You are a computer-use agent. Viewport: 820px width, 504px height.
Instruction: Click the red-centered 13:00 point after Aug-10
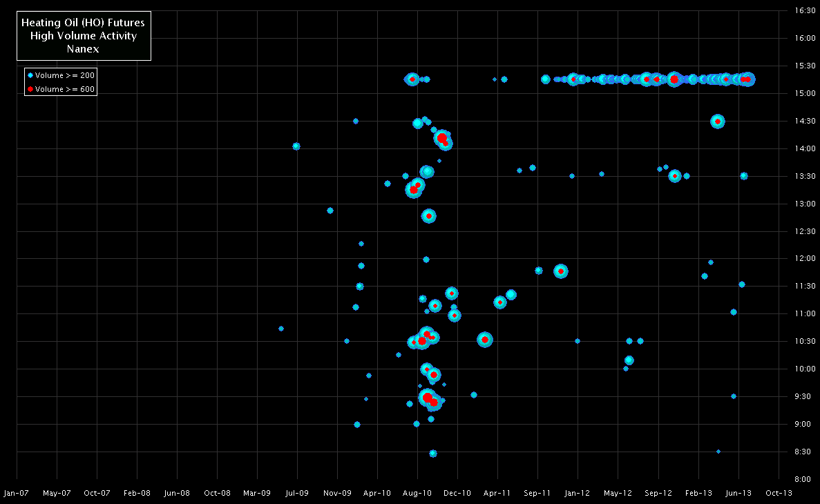coord(429,216)
